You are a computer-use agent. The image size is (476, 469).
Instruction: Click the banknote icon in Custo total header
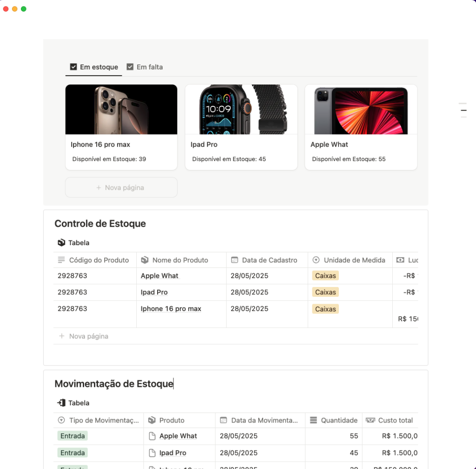click(370, 420)
